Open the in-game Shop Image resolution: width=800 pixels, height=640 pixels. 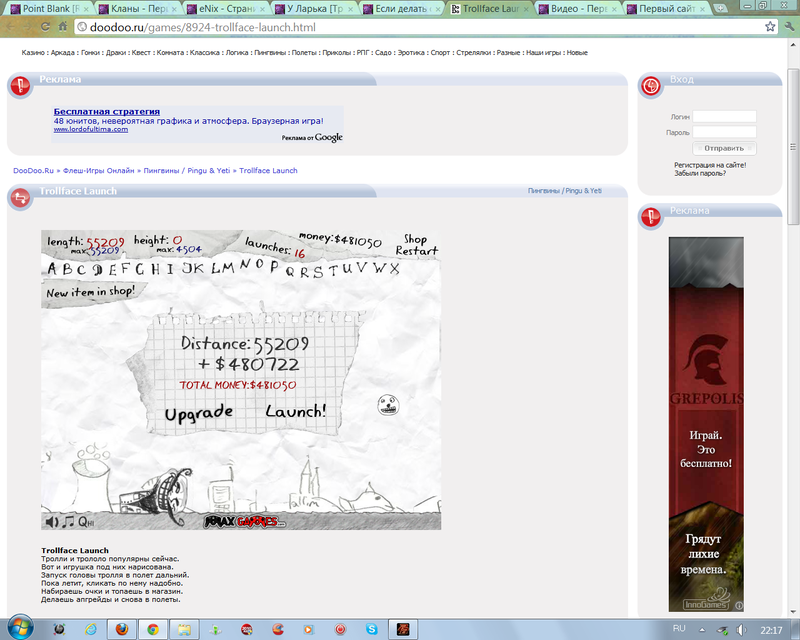pos(415,239)
